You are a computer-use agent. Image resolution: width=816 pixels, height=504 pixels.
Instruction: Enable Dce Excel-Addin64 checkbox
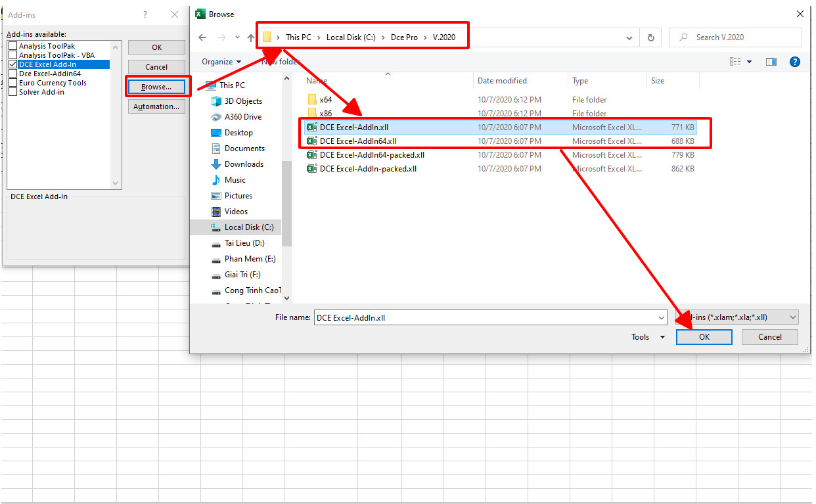click(12, 74)
